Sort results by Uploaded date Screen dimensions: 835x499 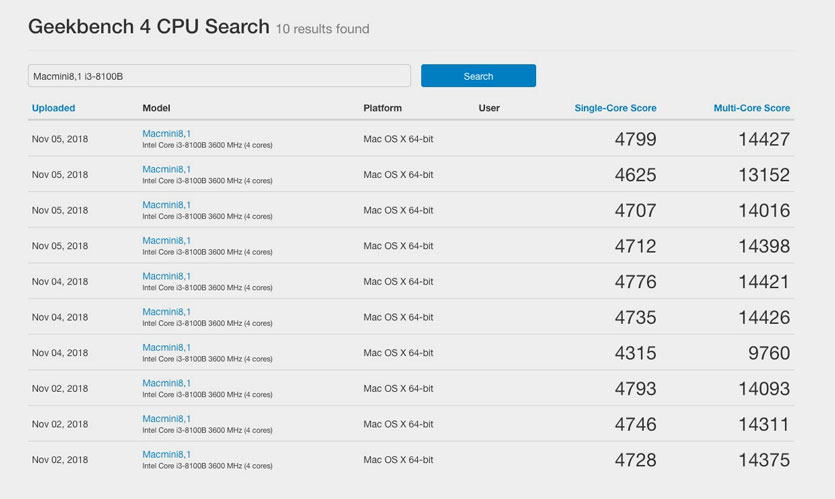(x=53, y=108)
